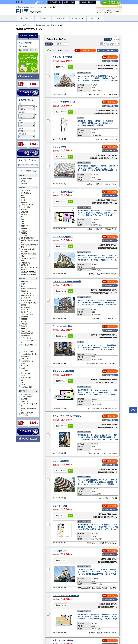Image resolution: width=138 pixels, height=644 pixels.
Task: Open 価格 下限なし dropdown
Action: point(27,106)
